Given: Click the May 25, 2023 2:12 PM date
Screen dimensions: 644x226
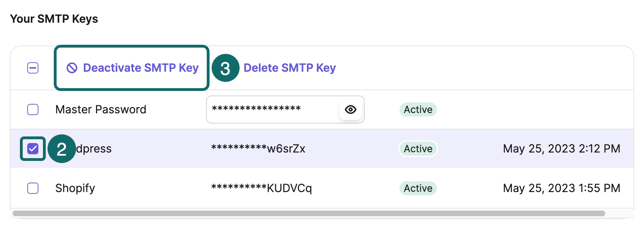Looking at the screenshot, I should (562, 149).
